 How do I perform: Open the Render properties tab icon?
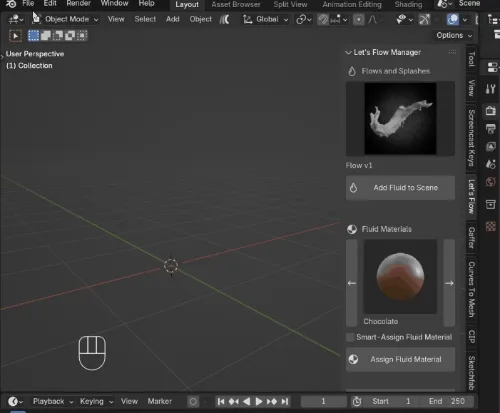point(490,110)
